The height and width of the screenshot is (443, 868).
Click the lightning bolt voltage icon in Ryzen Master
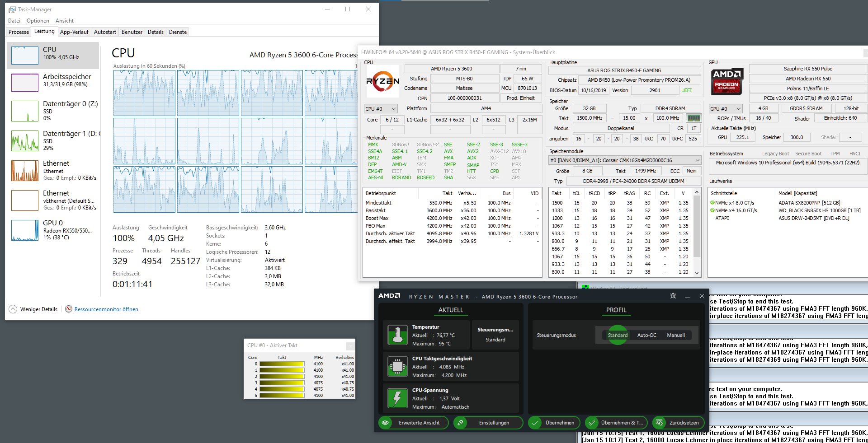[398, 398]
